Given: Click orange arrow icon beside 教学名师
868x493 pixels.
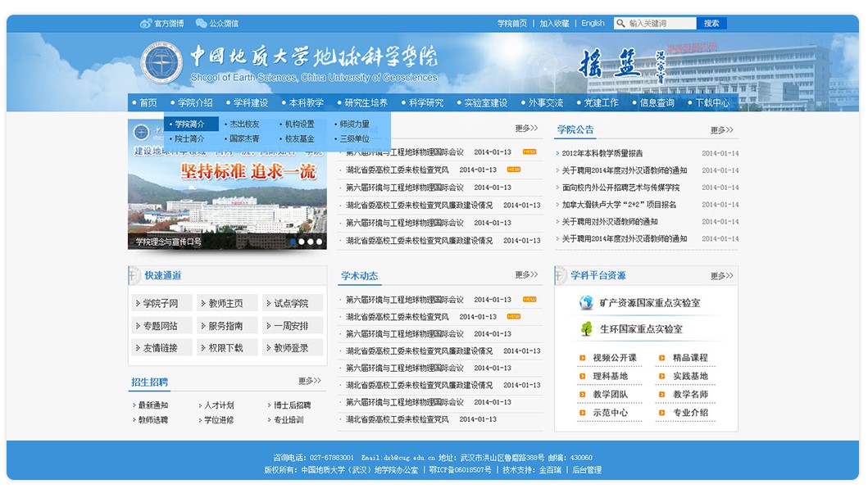Looking at the screenshot, I should (x=661, y=395).
